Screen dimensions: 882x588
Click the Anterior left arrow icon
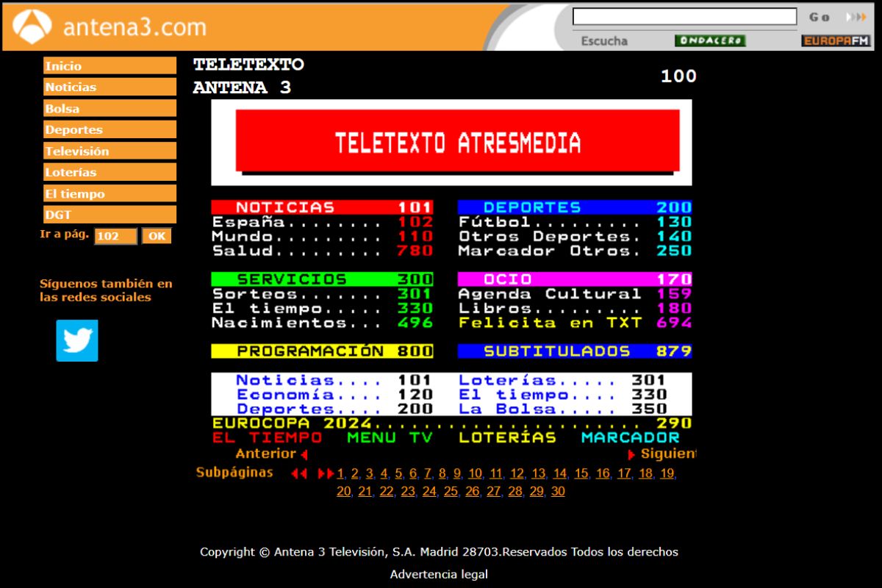[x=304, y=454]
